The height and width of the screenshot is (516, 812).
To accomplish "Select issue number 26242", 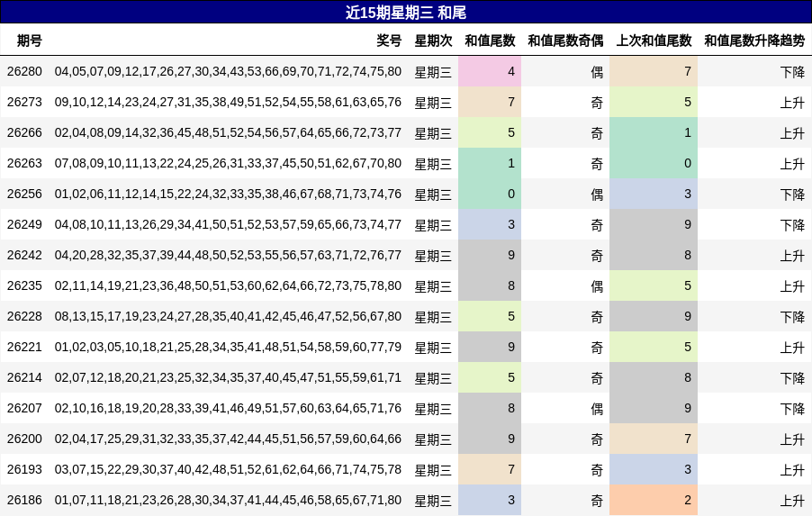I will (x=24, y=255).
